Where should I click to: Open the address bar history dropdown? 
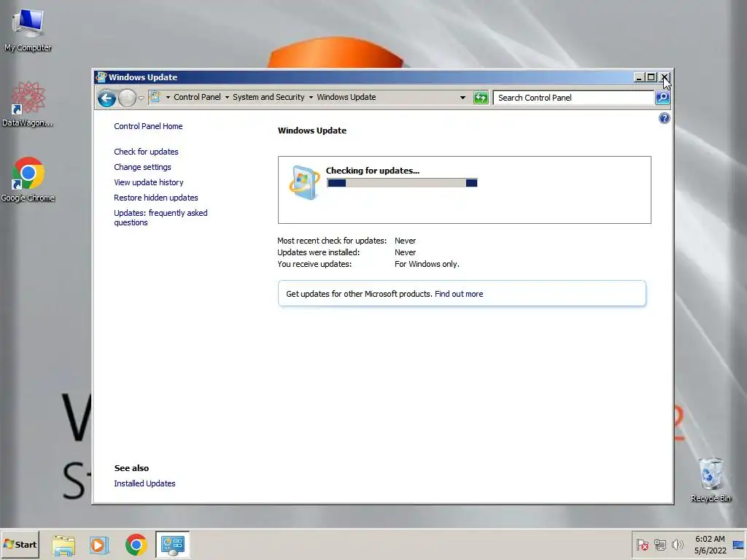[462, 98]
